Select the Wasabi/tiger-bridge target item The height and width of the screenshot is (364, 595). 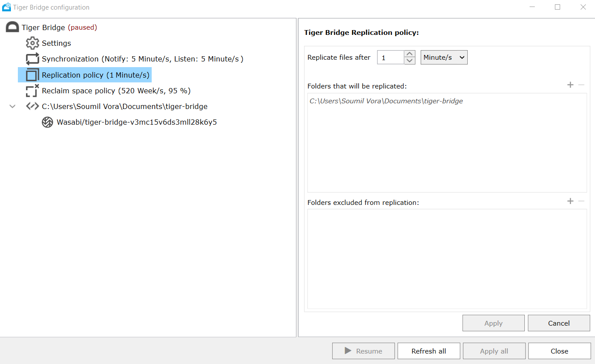[137, 122]
